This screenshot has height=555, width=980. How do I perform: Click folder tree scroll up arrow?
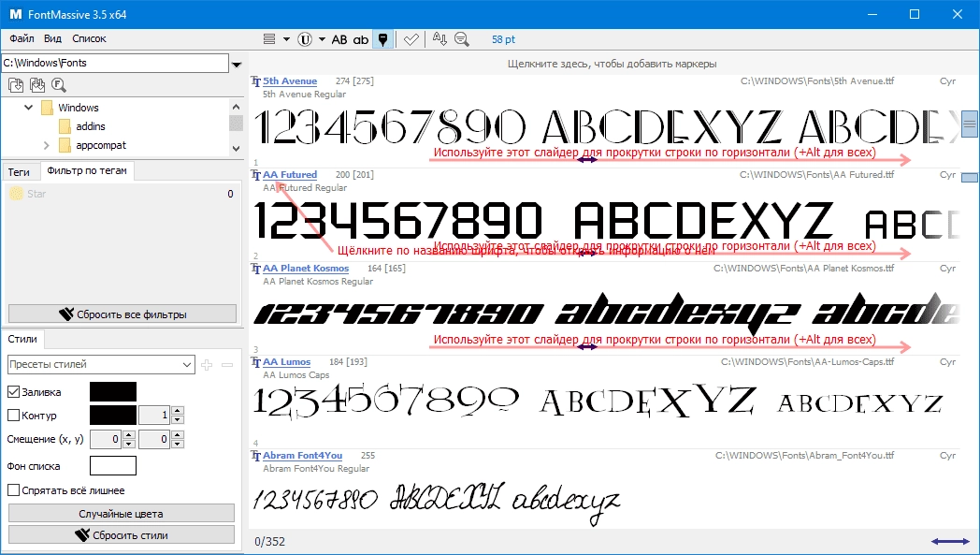click(236, 107)
